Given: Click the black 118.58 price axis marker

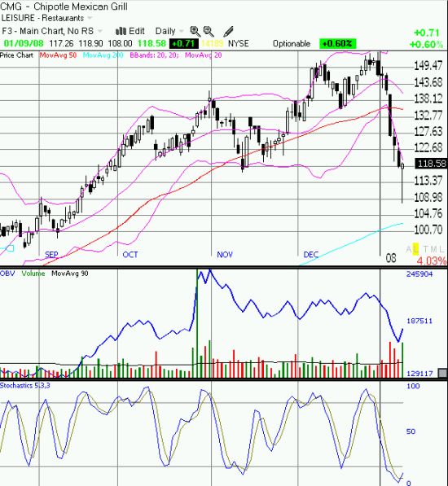Looking at the screenshot, I should 431,164.
